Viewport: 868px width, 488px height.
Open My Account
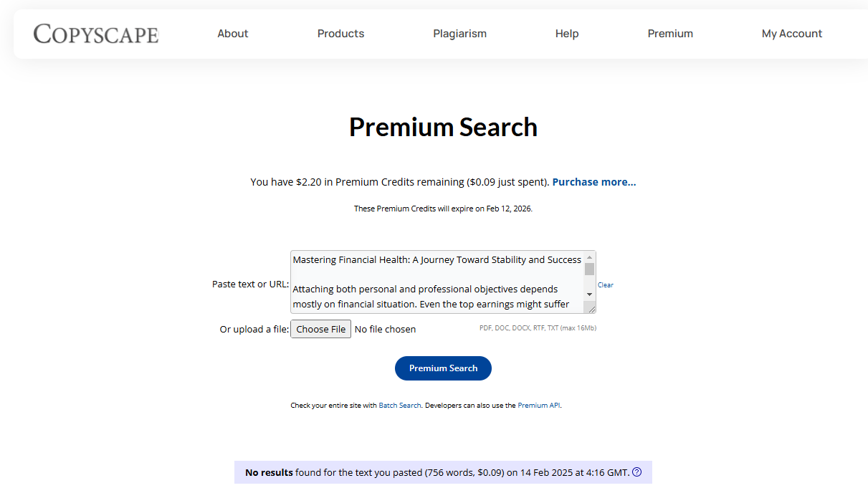792,34
